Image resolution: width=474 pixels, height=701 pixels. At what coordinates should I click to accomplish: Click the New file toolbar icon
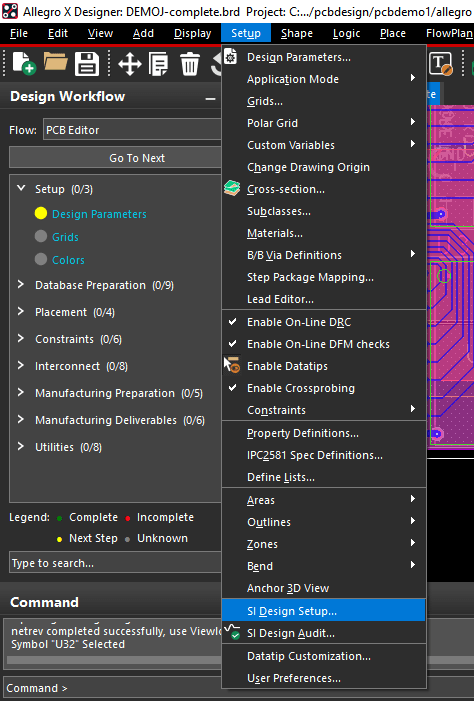(24, 63)
